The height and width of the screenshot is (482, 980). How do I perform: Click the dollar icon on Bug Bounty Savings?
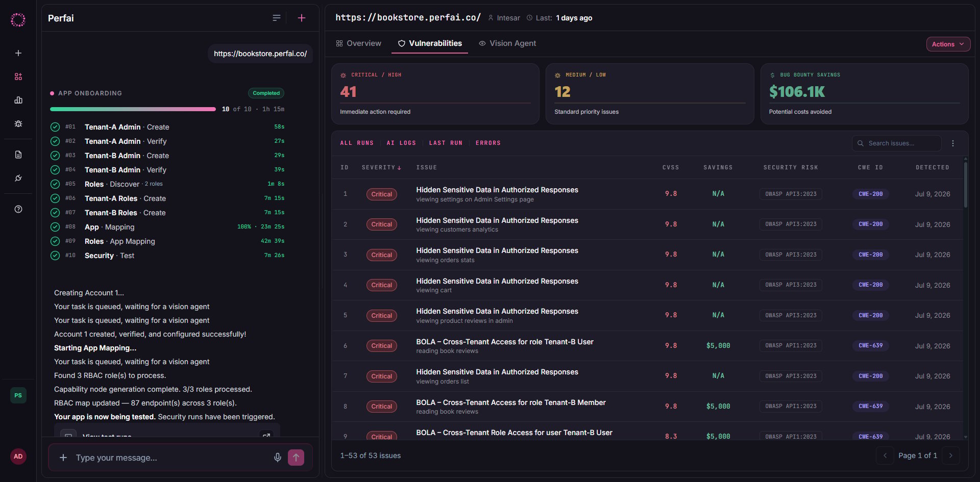772,75
